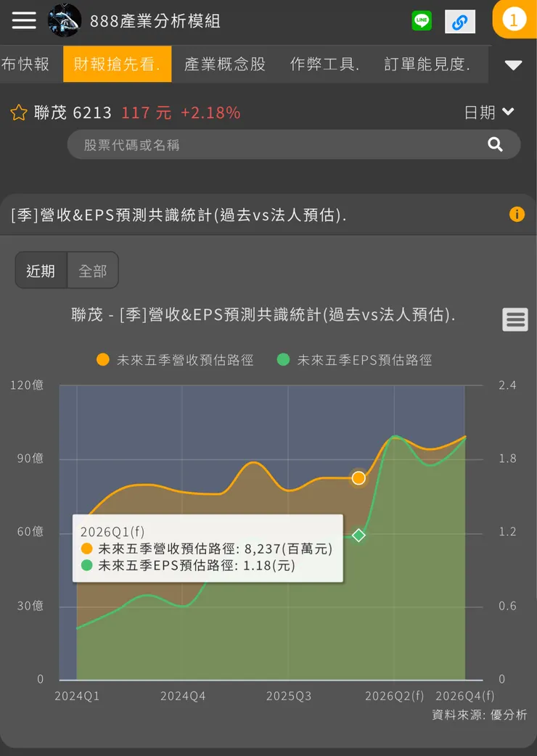This screenshot has height=756, width=537.
Task: Open the 訂單能見度 tab
Action: pyautogui.click(x=427, y=64)
